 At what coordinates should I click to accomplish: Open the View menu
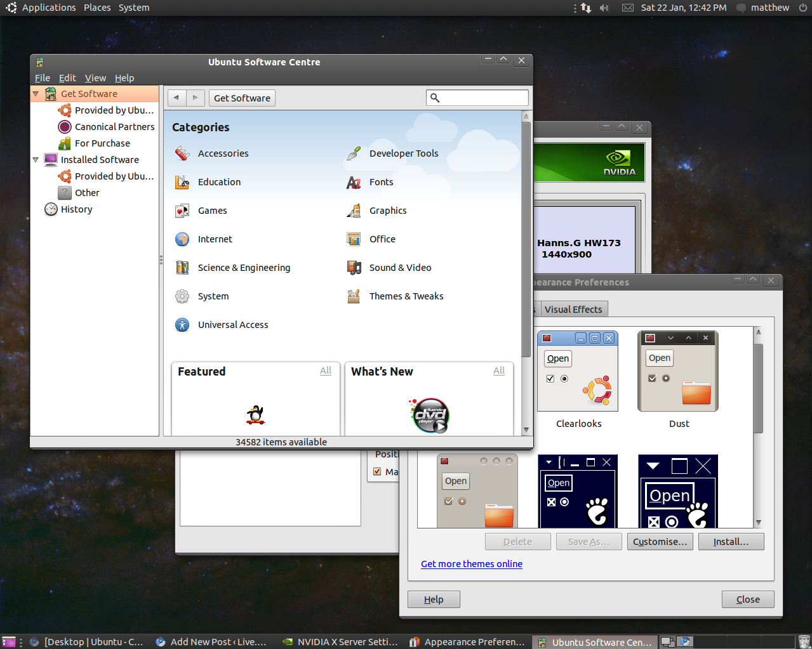click(95, 78)
